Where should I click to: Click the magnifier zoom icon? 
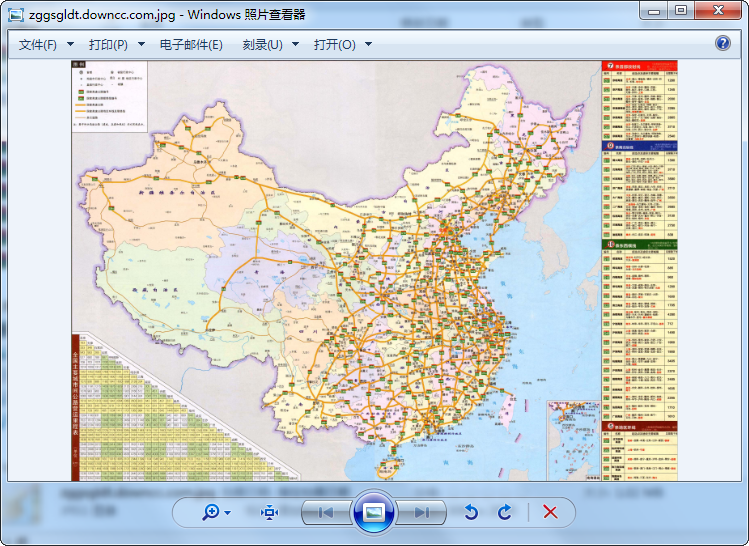(x=211, y=512)
